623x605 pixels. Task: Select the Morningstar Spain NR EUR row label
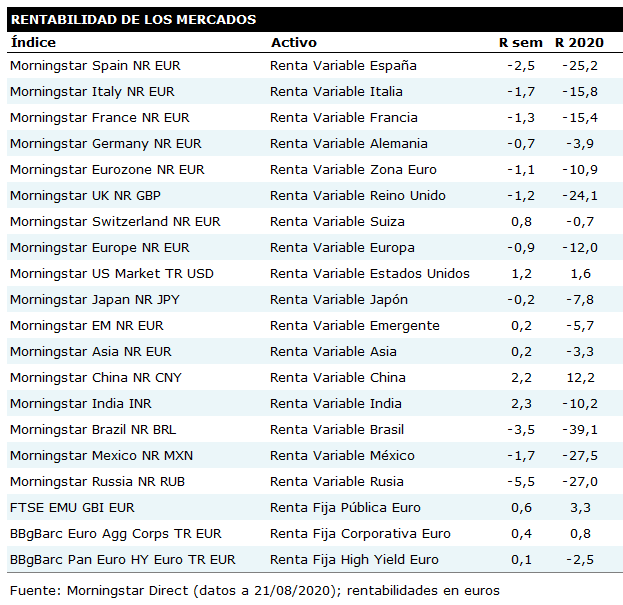95,66
